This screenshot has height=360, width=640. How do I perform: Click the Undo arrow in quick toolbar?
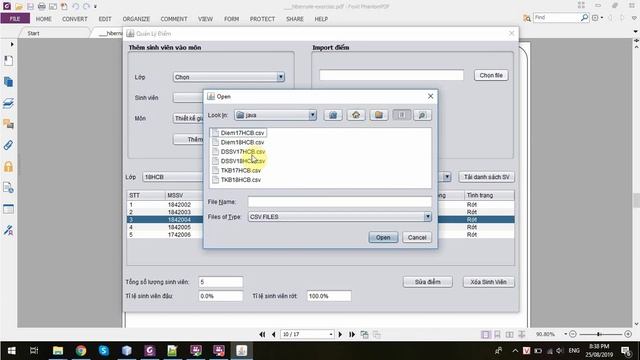[76, 7]
